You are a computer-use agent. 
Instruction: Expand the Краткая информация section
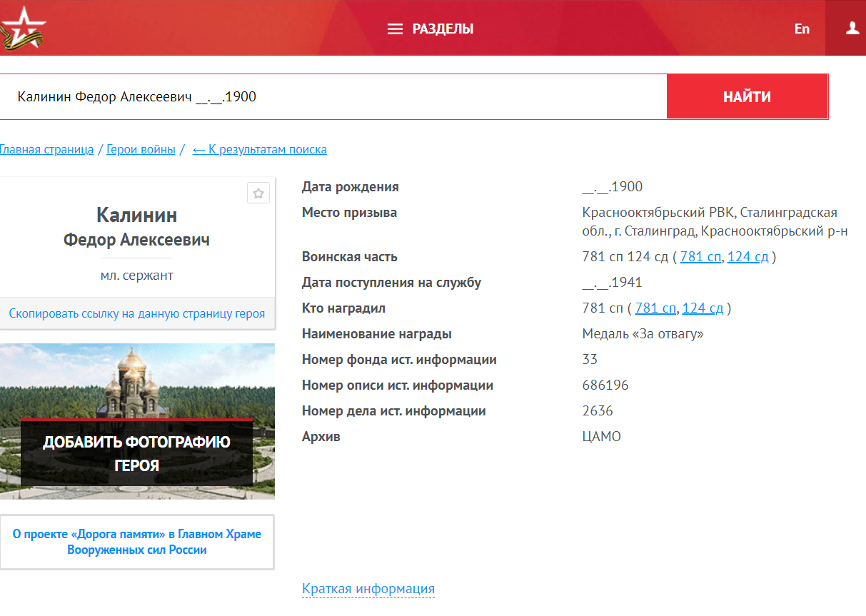pos(368,589)
